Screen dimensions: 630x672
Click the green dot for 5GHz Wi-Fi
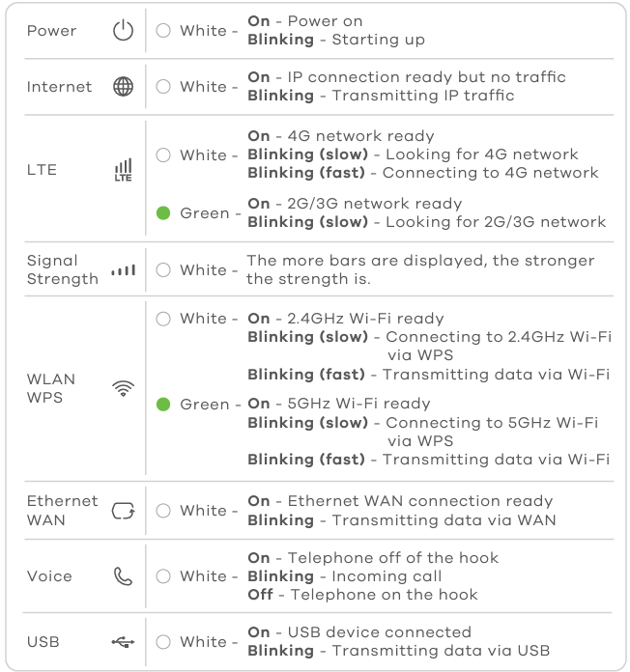(163, 405)
